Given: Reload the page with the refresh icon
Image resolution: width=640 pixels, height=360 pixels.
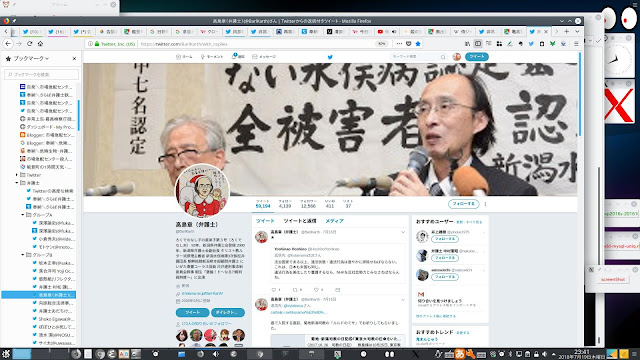Looking at the screenshot, I should pyautogui.click(x=29, y=44).
